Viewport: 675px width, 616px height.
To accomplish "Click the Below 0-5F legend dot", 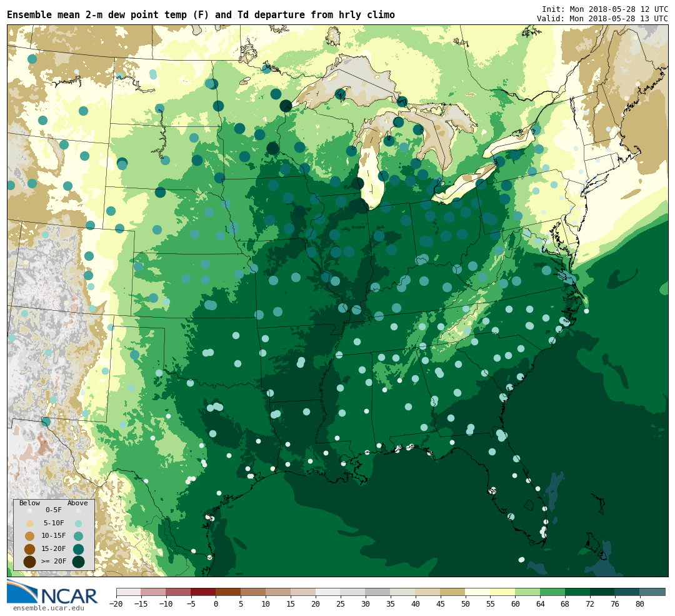I will tap(30, 510).
